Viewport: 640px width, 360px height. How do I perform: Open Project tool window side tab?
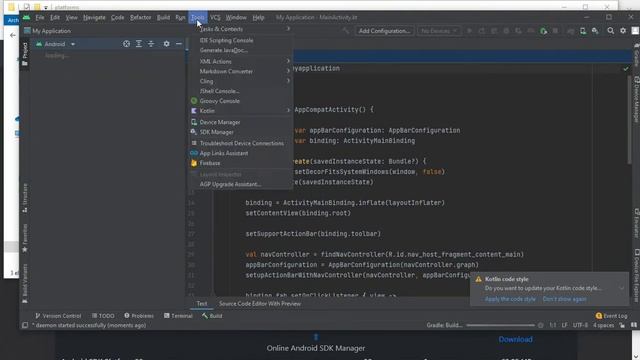[25, 53]
